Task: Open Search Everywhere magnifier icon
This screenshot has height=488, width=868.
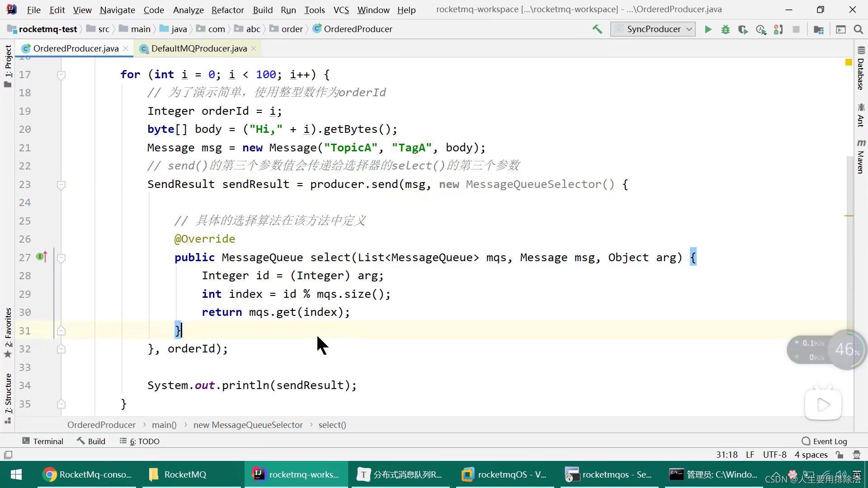Action: click(x=858, y=29)
